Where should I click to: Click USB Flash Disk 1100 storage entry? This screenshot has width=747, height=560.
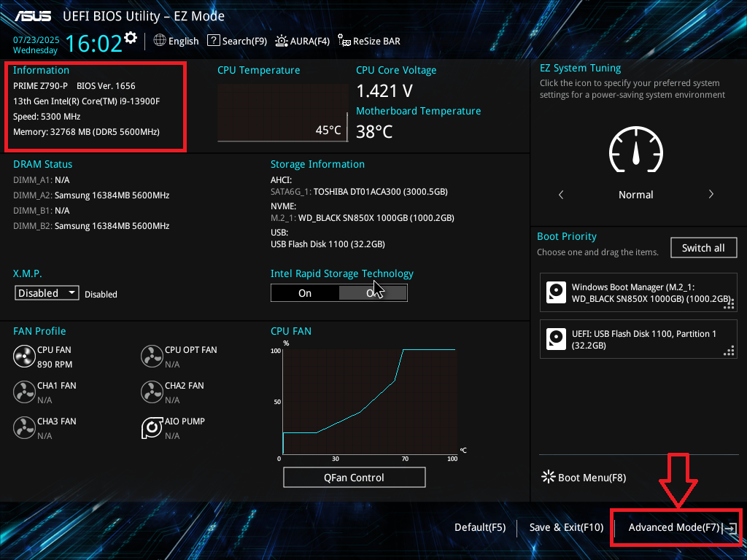click(328, 244)
